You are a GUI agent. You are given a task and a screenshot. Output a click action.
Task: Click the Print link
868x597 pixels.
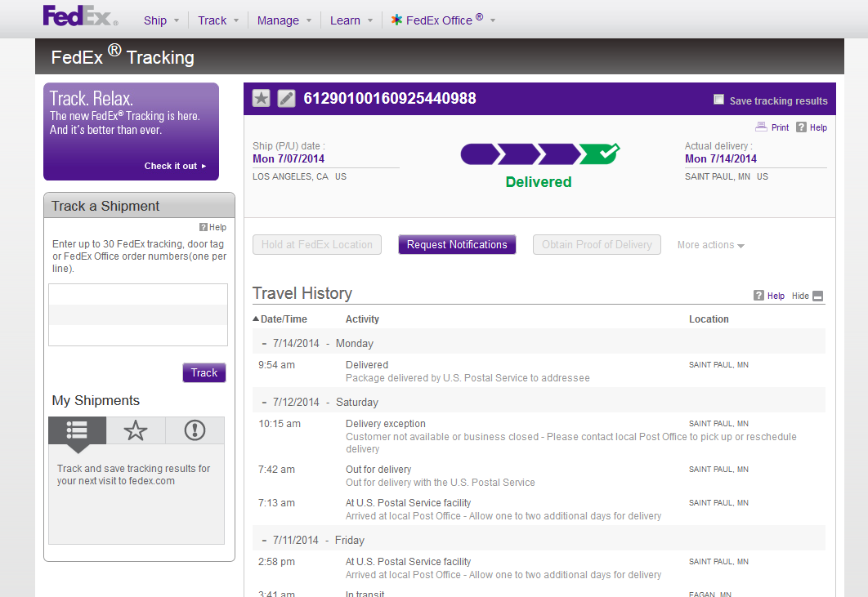pyautogui.click(x=780, y=127)
